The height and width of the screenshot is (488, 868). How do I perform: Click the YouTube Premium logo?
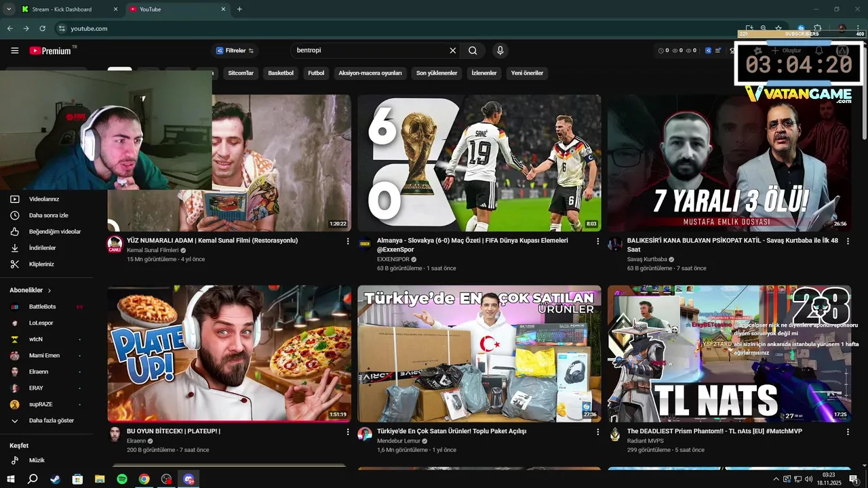50,51
